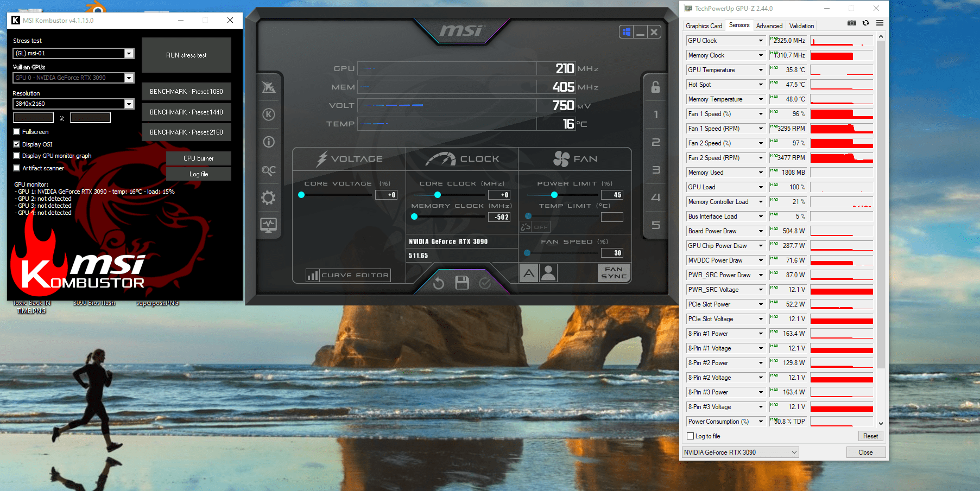The height and width of the screenshot is (491, 980).
Task: Open the GPU-Z hamburger menu icon
Action: (880, 23)
